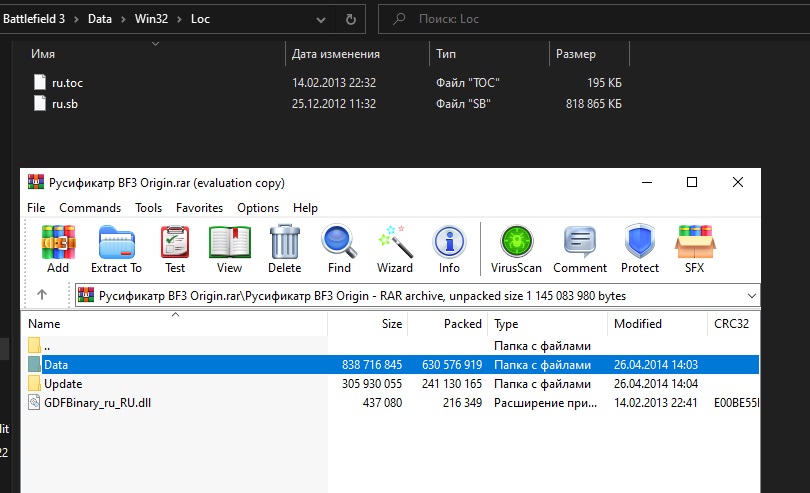Click CRC32 value E00BE55
Viewport: 810px width, 493px height.
coord(736,403)
